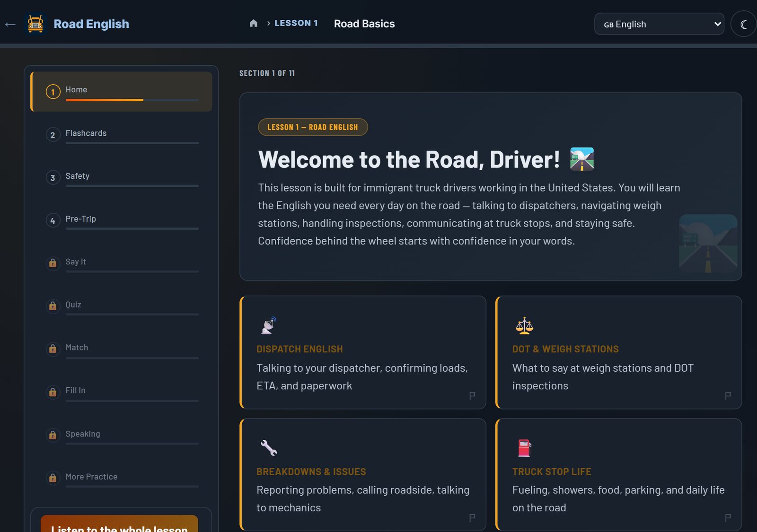Click Listen to the whole lesson button
This screenshot has height=532, width=757.
[119, 524]
